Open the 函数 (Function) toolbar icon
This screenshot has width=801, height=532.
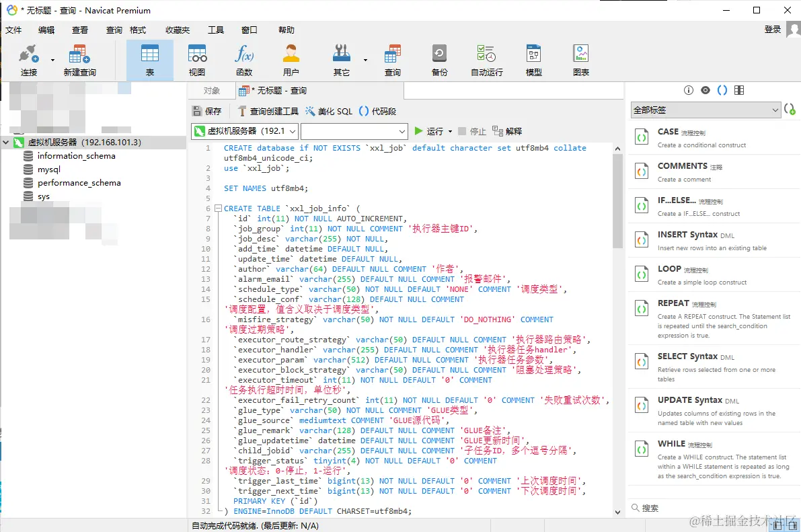pos(244,61)
